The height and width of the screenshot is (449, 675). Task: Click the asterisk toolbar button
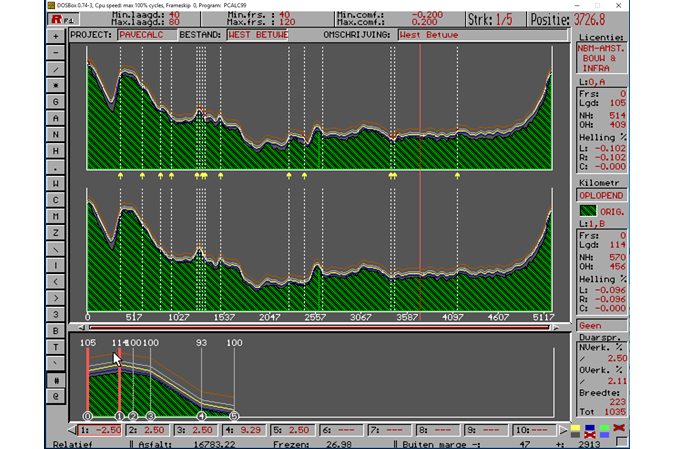tap(56, 85)
